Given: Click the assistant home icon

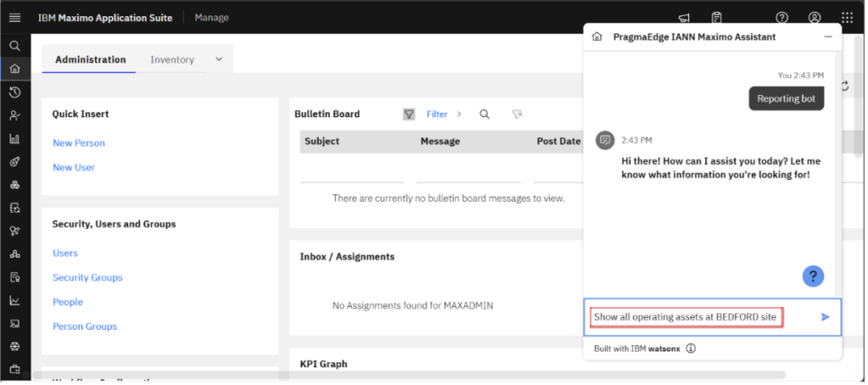Looking at the screenshot, I should tap(598, 37).
